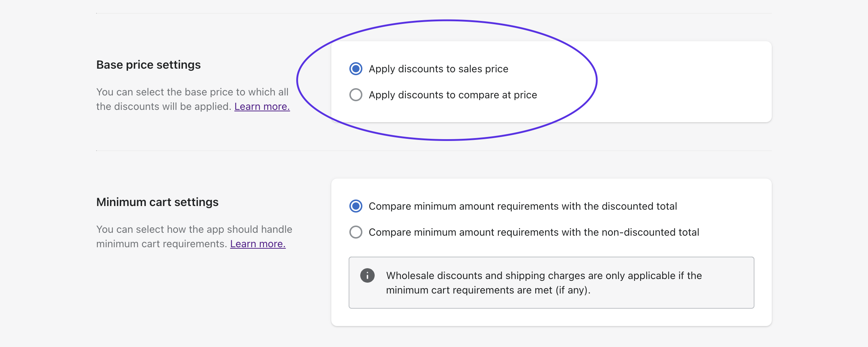The width and height of the screenshot is (868, 347).
Task: Switch to the non-discounted total radio option
Action: tap(356, 232)
